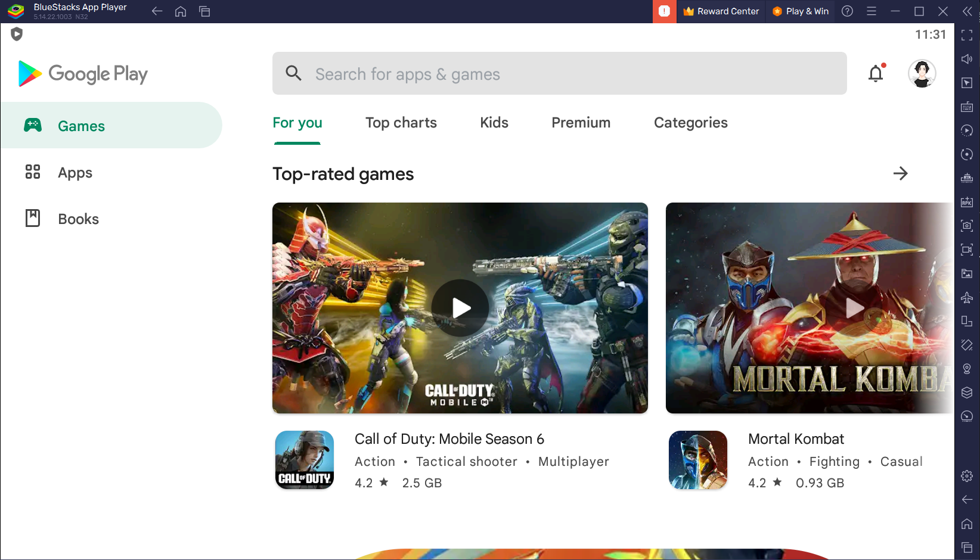Click the Google Play logo
The width and height of the screenshot is (980, 560).
83,74
